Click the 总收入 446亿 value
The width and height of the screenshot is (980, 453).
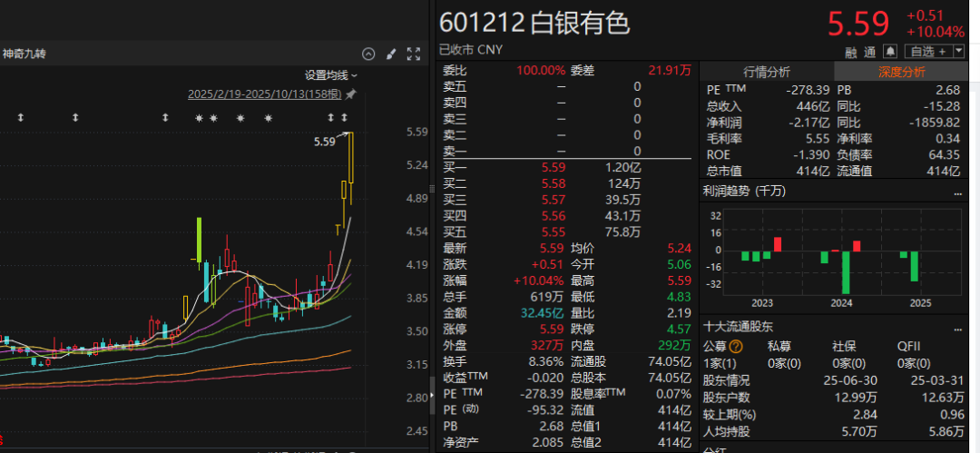(813, 106)
